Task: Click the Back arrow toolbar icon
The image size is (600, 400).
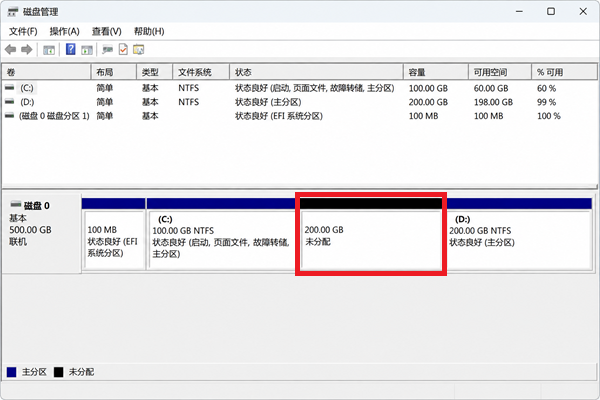Action: 10,49
